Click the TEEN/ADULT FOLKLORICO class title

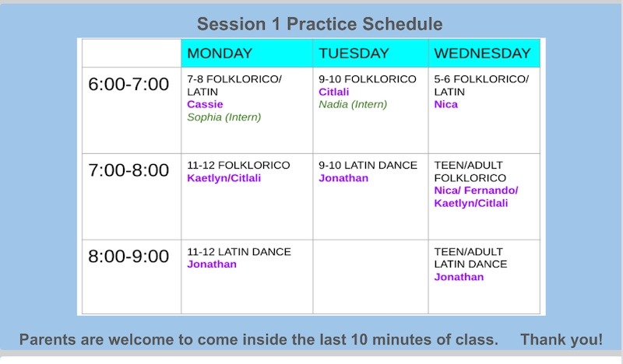pyautogui.click(x=470, y=171)
